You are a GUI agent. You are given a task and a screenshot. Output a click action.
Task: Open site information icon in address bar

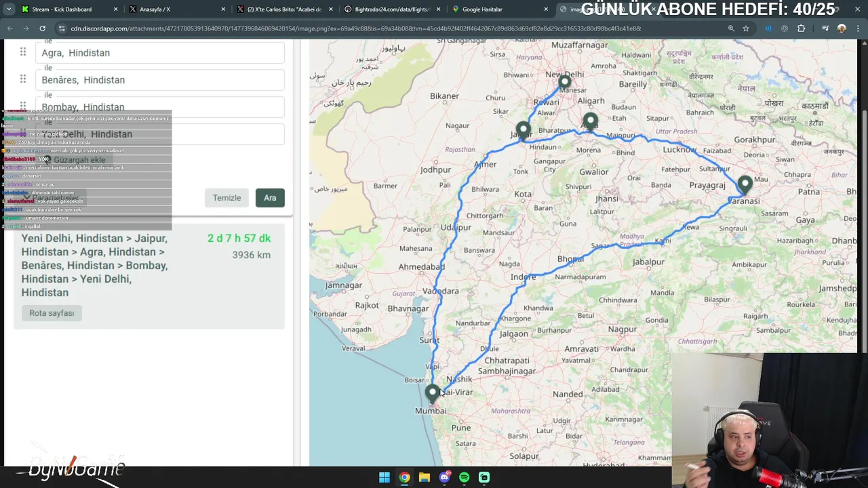pos(62,28)
